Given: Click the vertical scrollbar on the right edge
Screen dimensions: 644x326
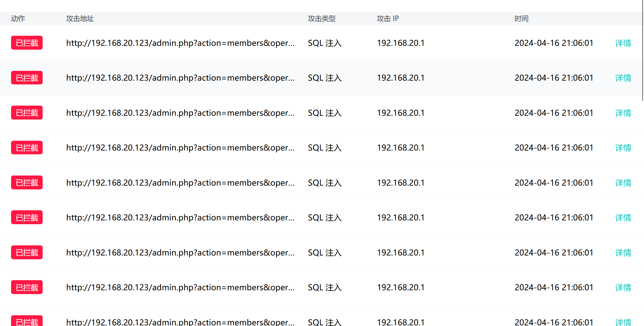Looking at the screenshot, I should point(642,51).
